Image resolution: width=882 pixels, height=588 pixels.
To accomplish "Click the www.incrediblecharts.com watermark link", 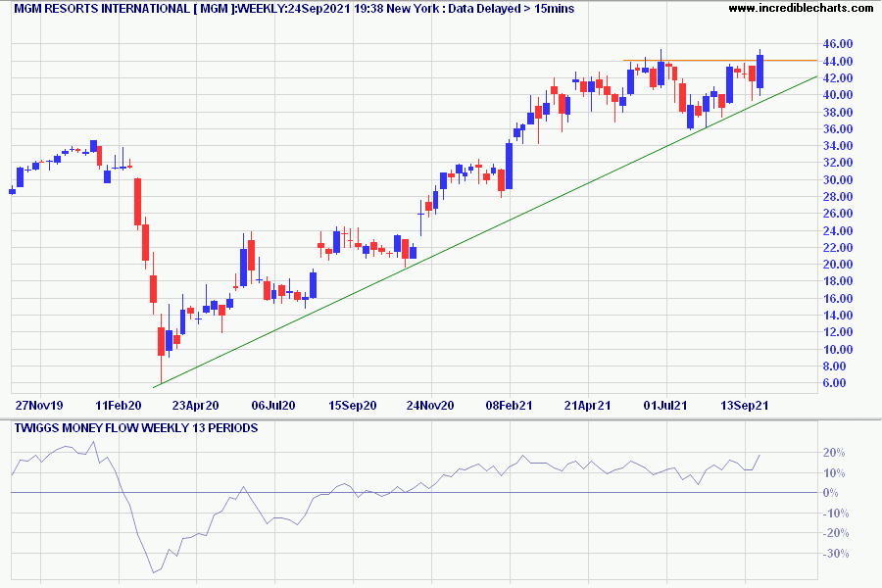I will click(801, 9).
